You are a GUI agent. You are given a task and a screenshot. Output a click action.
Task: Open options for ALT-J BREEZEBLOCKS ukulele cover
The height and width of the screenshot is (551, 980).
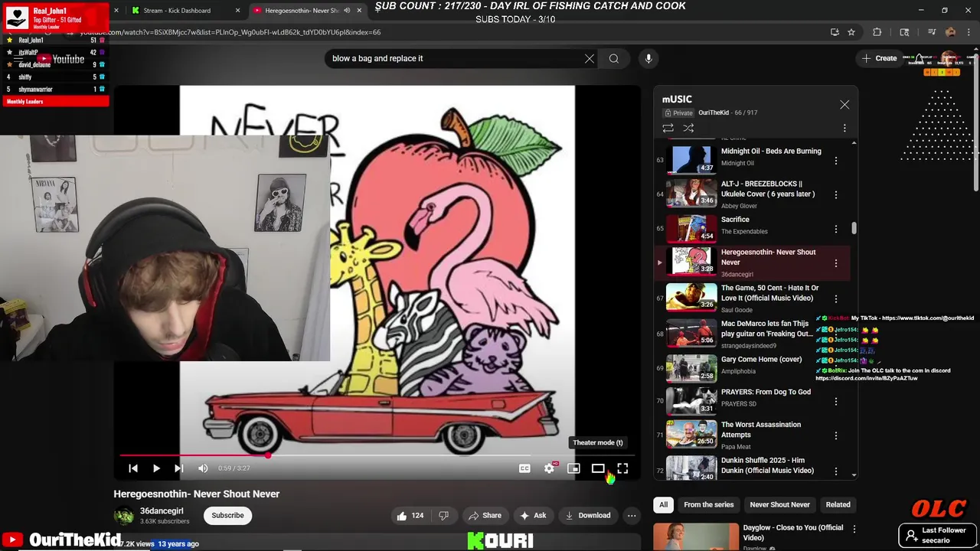pyautogui.click(x=836, y=194)
